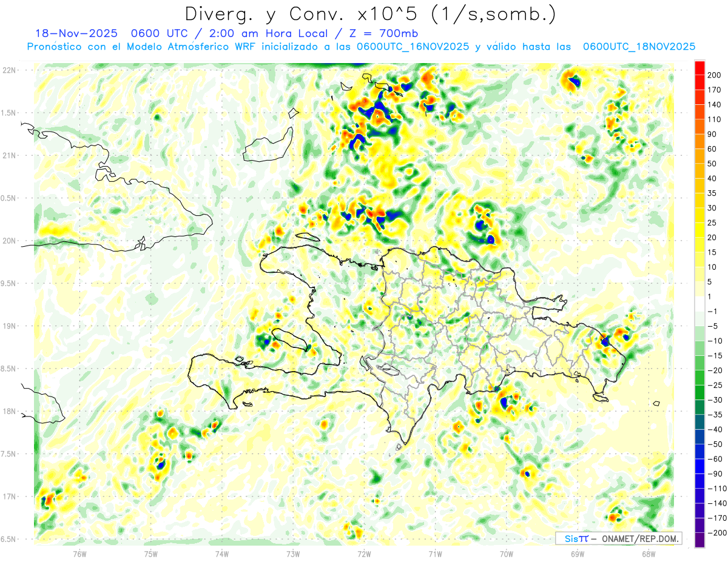728x562 pixels.
Task: Click the '0600UTC_18NOV2025' valid-until time
Action: [639, 47]
